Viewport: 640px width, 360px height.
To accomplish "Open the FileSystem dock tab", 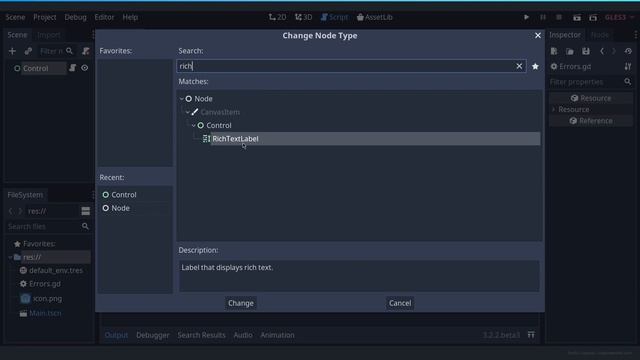I will [25, 195].
